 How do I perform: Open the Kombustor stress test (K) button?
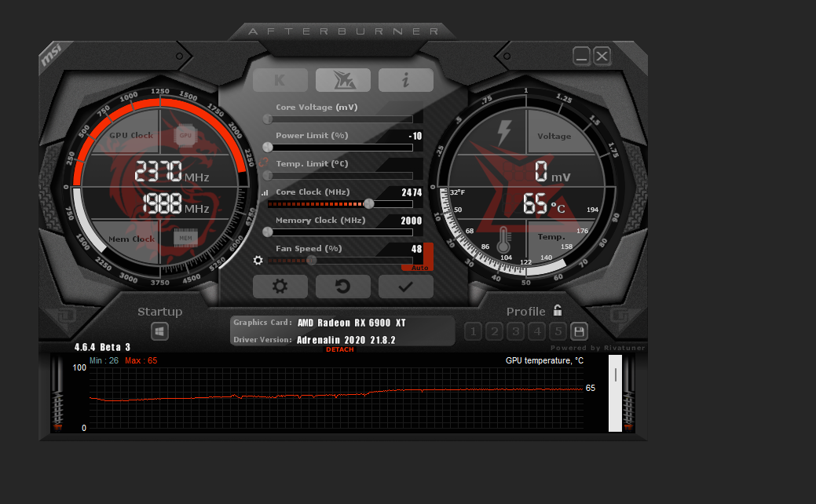(280, 80)
